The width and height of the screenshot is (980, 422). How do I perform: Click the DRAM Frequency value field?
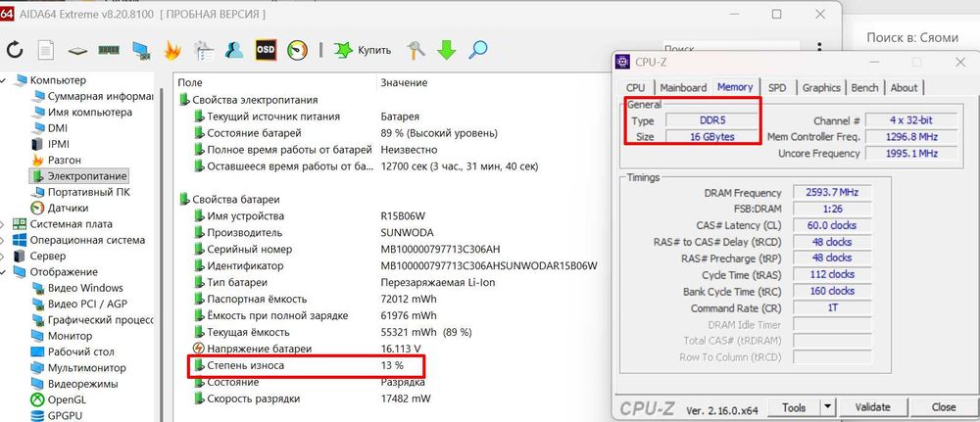pos(832,193)
